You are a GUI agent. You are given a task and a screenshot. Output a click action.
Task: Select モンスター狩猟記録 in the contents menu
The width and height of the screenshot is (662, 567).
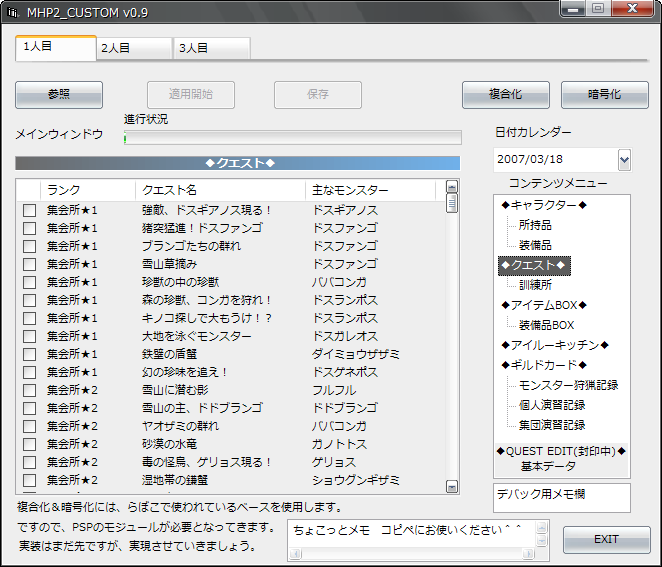point(568,385)
